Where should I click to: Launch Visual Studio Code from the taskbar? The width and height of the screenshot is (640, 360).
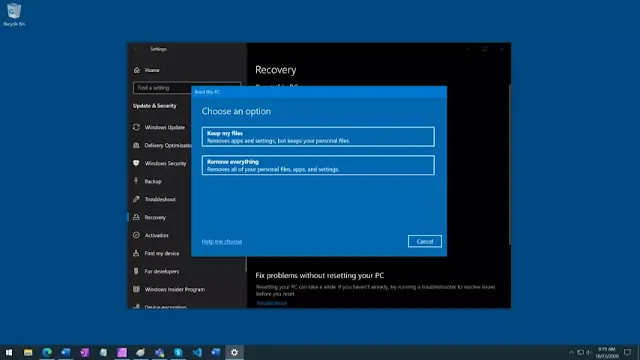click(197, 352)
